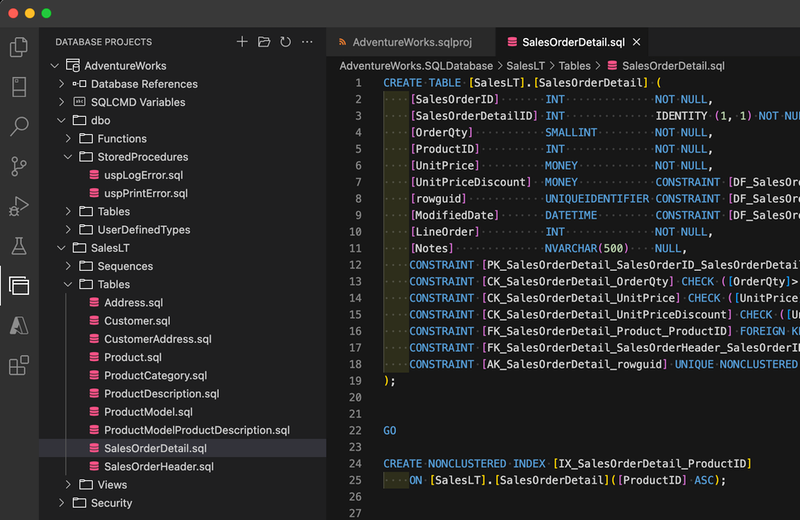This screenshot has height=520, width=800.
Task: Open the Testing flask icon view
Action: [x=19, y=245]
